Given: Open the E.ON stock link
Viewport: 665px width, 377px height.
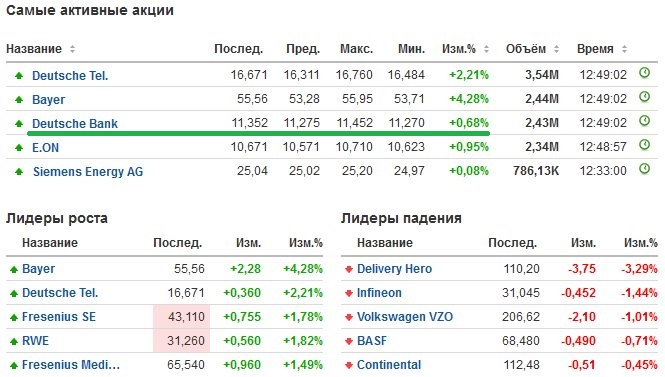Looking at the screenshot, I should 46,148.
